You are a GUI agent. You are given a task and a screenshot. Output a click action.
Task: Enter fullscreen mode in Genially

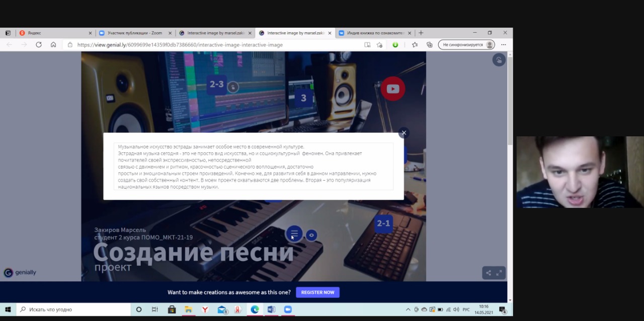[499, 273]
